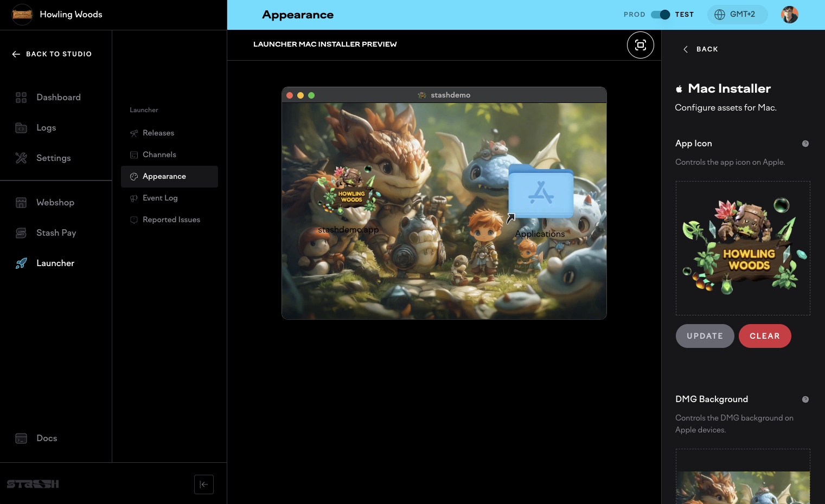Click the stashdemo.app icon in preview
The height and width of the screenshot is (504, 825).
click(x=348, y=190)
